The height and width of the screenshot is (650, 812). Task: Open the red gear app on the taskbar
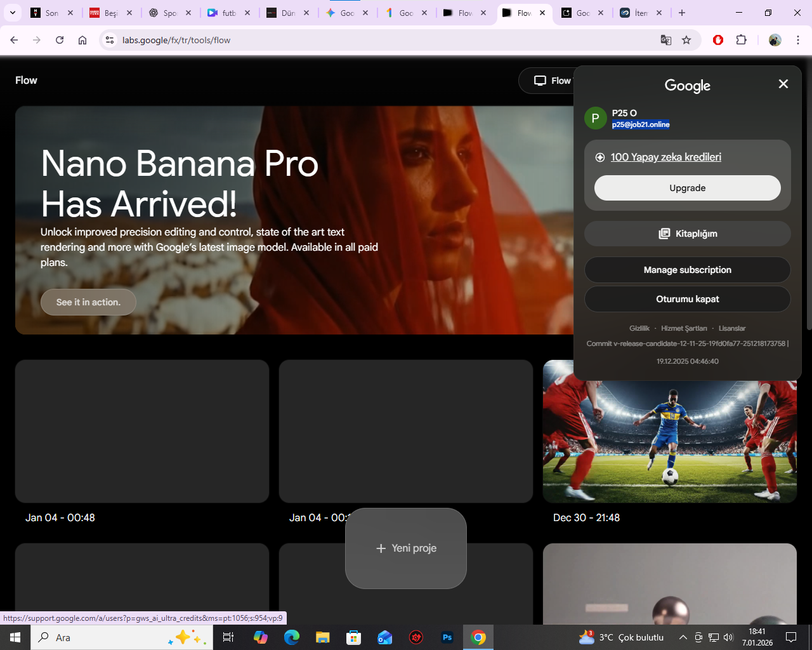pyautogui.click(x=416, y=637)
